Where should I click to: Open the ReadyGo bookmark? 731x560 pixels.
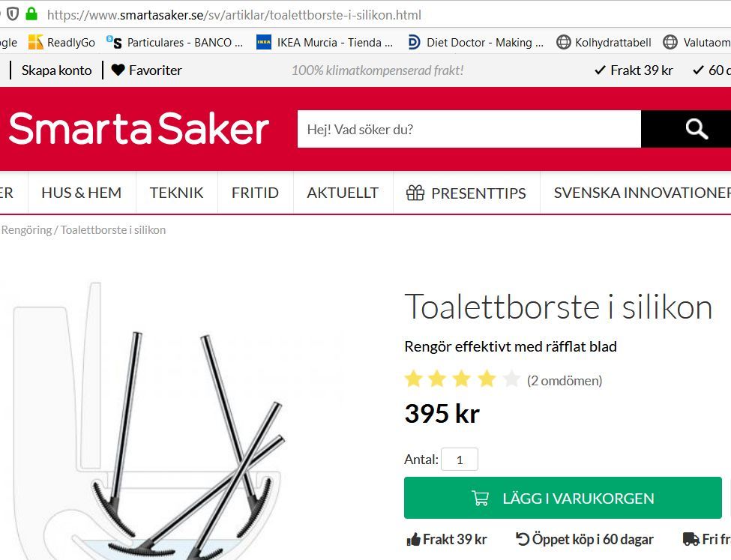click(x=61, y=43)
